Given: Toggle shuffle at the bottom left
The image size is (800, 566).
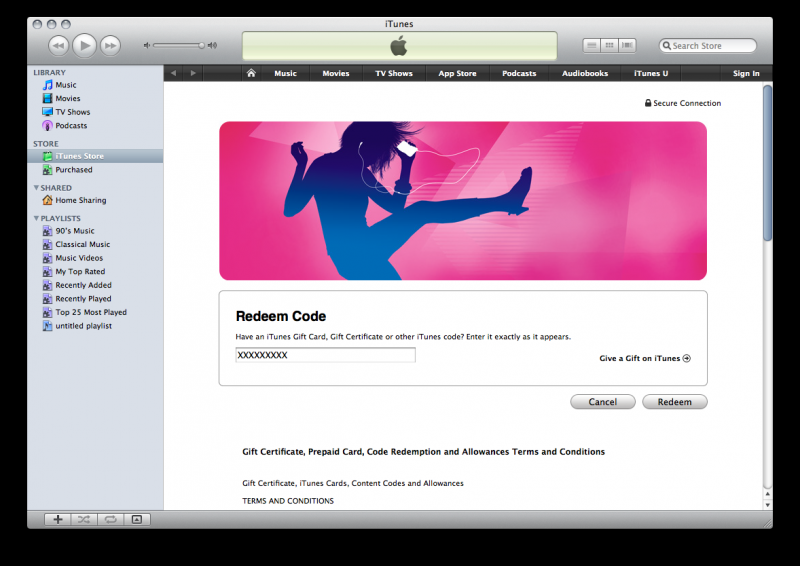Looking at the screenshot, I should coord(84,519).
